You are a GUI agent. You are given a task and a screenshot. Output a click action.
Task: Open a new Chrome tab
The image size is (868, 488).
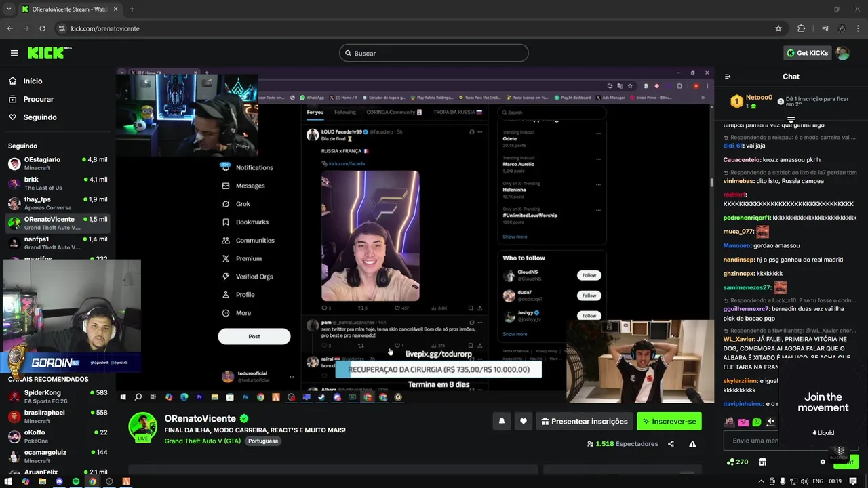coord(132,9)
